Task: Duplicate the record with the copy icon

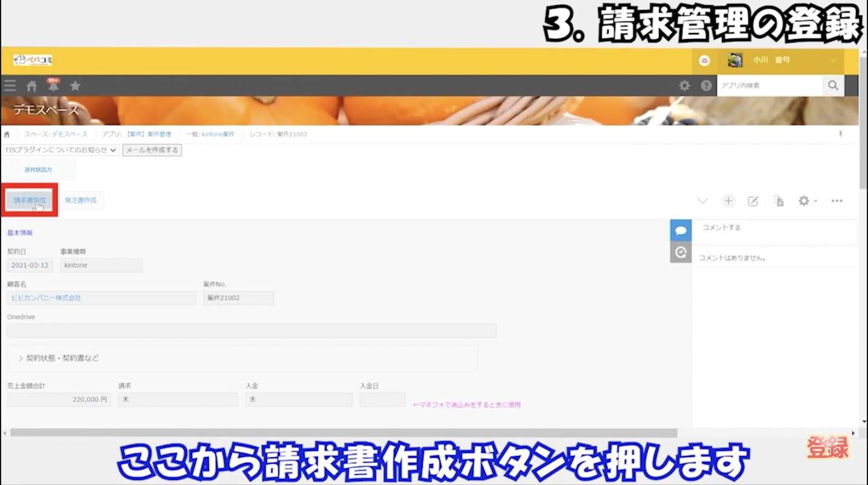Action: click(780, 201)
